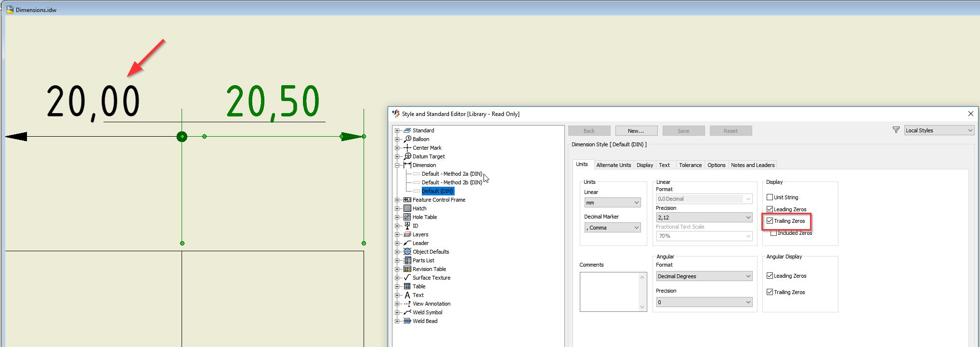Image resolution: width=980 pixels, height=347 pixels.
Task: Select Default - Method 2a (DIN) style
Action: 451,174
